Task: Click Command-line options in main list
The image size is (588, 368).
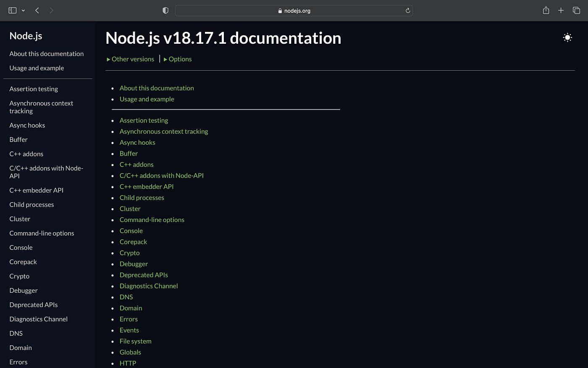Action: tap(152, 220)
